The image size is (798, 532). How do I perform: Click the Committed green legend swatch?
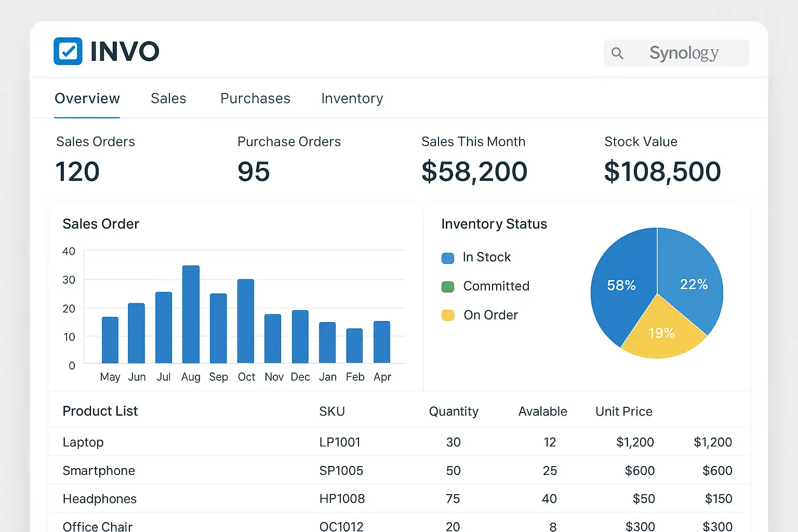(x=447, y=287)
